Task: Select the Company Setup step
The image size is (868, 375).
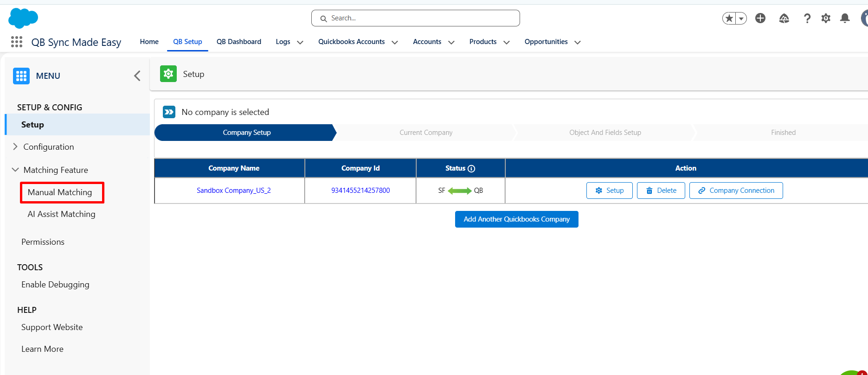Action: coord(245,133)
